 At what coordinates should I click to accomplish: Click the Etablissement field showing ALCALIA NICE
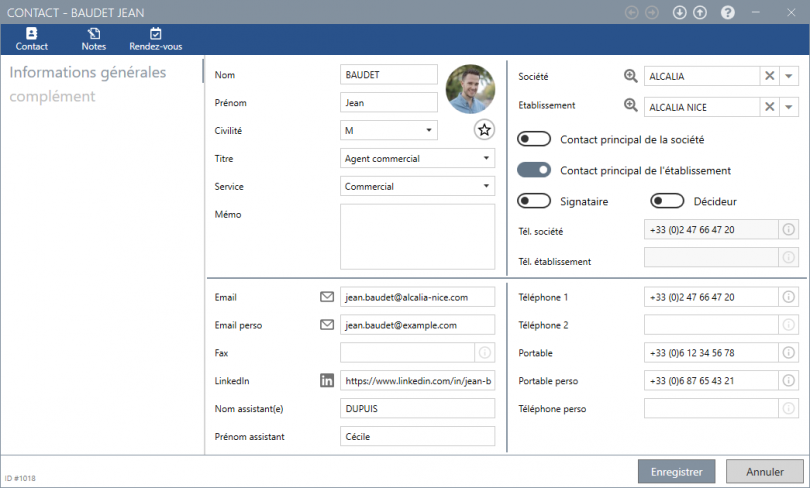[x=702, y=107]
